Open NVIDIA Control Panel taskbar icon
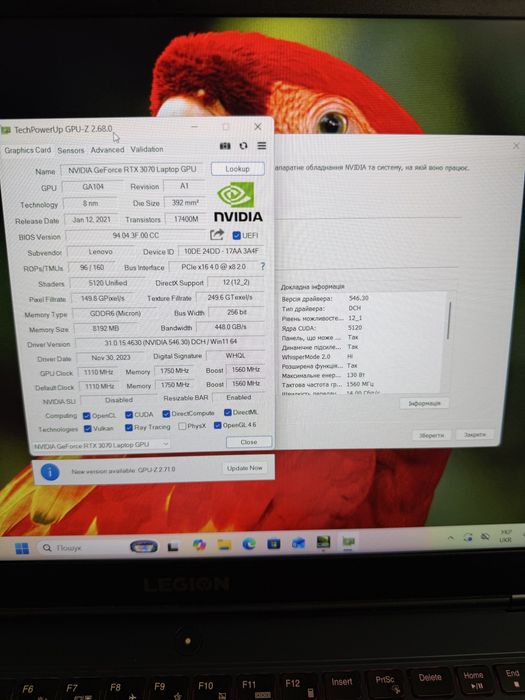Viewport: 525px width, 700px height. pos(323,542)
